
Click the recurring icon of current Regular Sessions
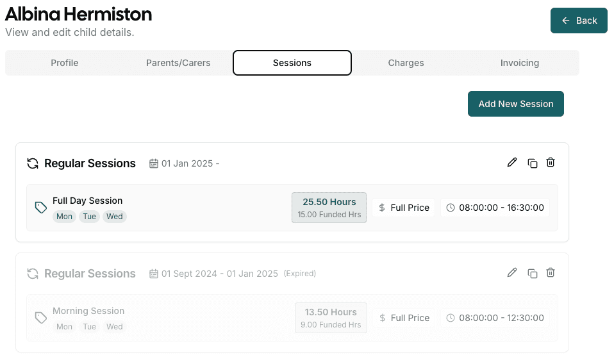[33, 163]
